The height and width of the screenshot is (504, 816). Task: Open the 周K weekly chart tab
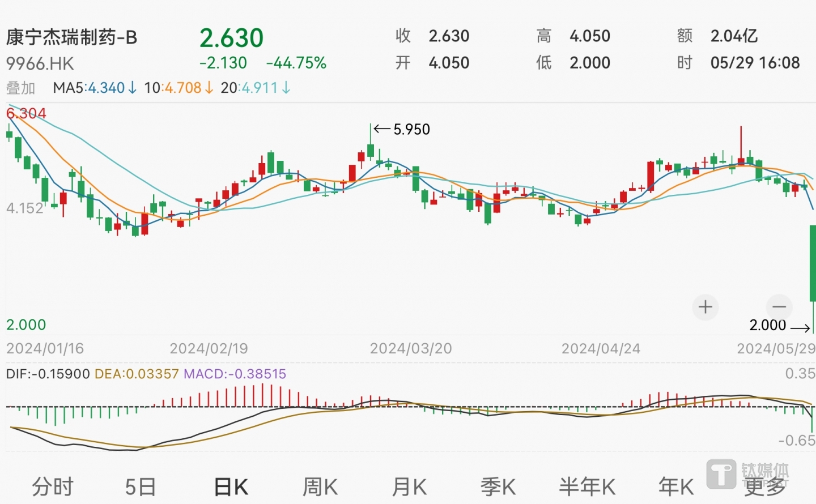pos(320,486)
